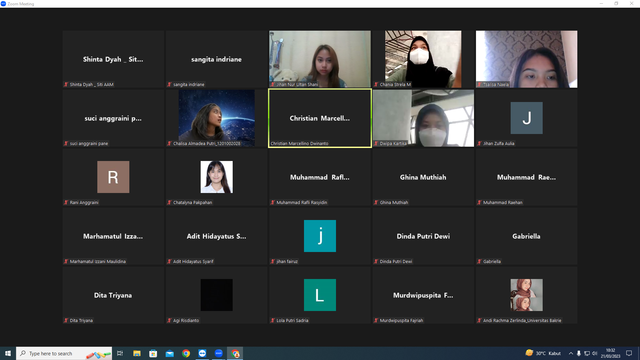Click the 'Andi Rachma Zerlinda_Universitas Bakrie' label

(x=522, y=320)
